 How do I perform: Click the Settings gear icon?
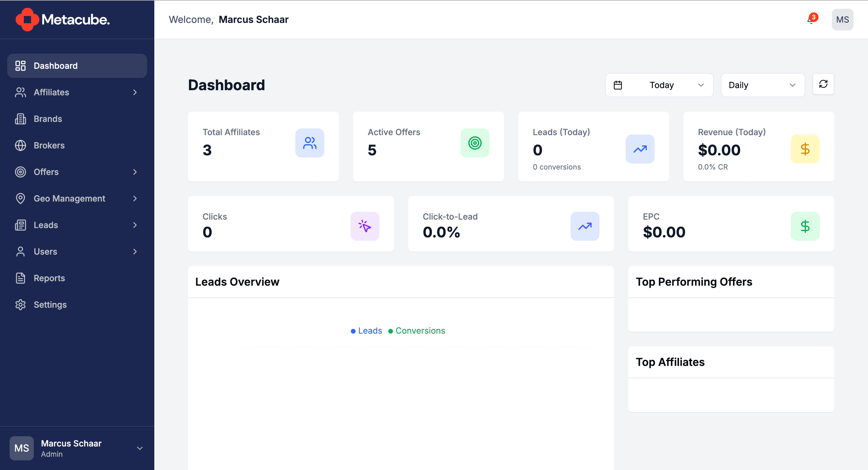point(20,305)
